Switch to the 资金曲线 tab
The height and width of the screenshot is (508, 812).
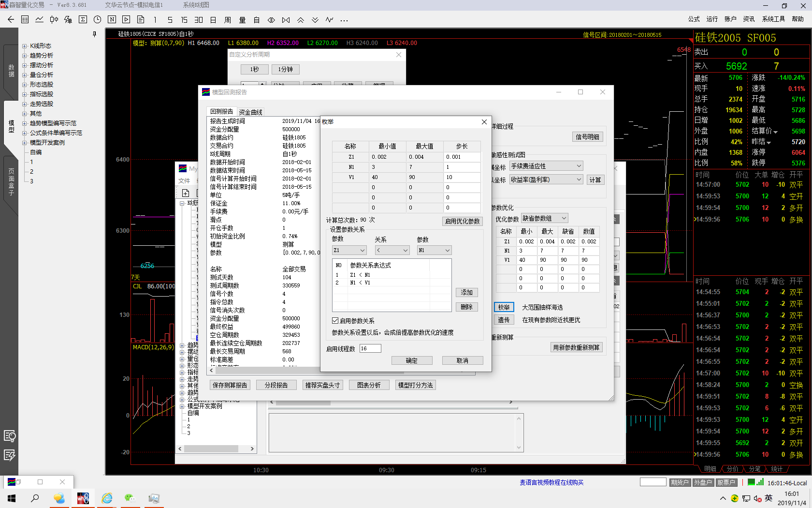coord(250,112)
